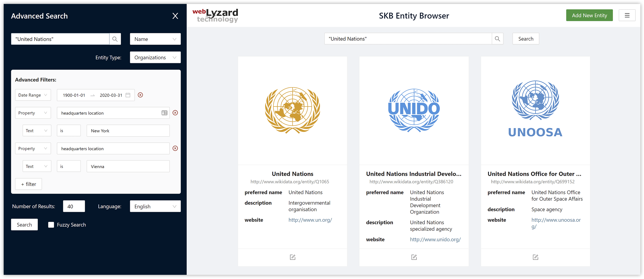
Task: Remove the New York headquarters location filter
Action: (175, 113)
